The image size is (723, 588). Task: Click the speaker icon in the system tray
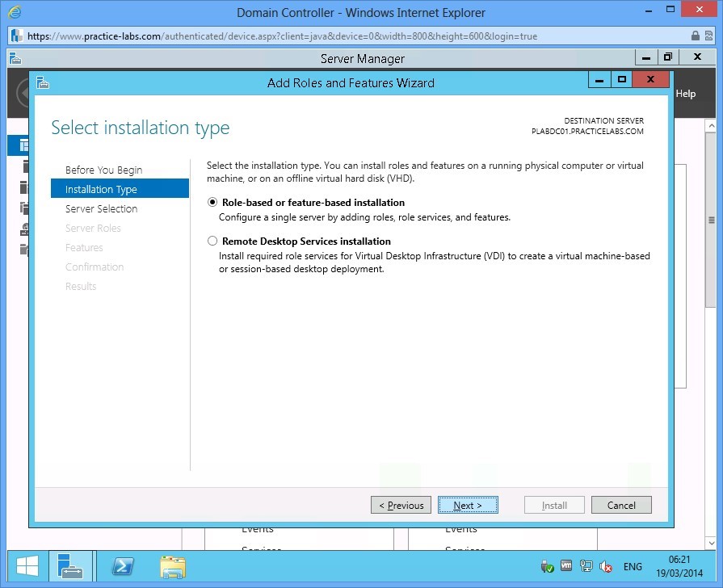[x=606, y=566]
